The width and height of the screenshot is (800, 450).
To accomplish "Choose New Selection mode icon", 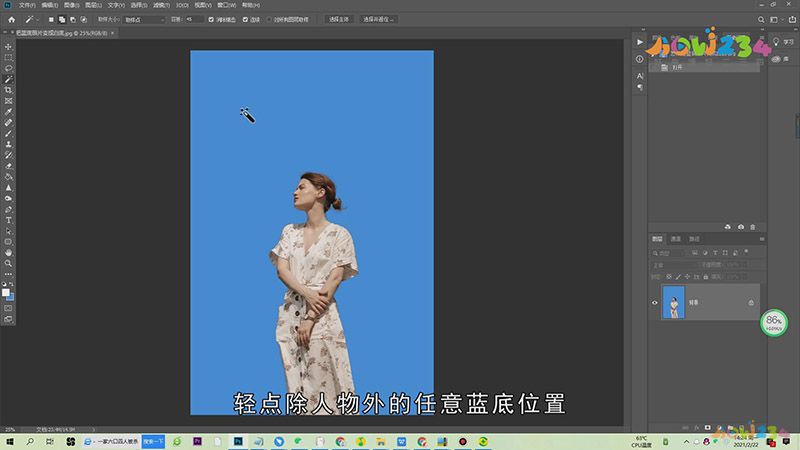I will (x=51, y=19).
